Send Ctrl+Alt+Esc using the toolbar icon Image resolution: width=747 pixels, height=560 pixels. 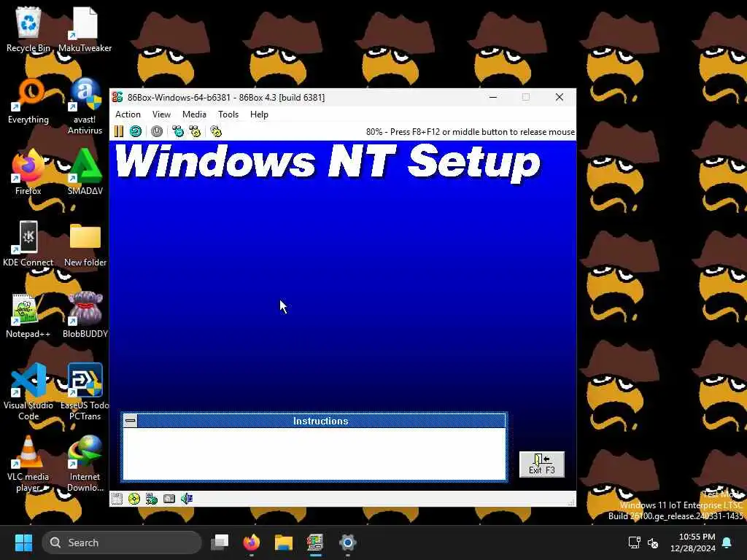pyautogui.click(x=195, y=131)
